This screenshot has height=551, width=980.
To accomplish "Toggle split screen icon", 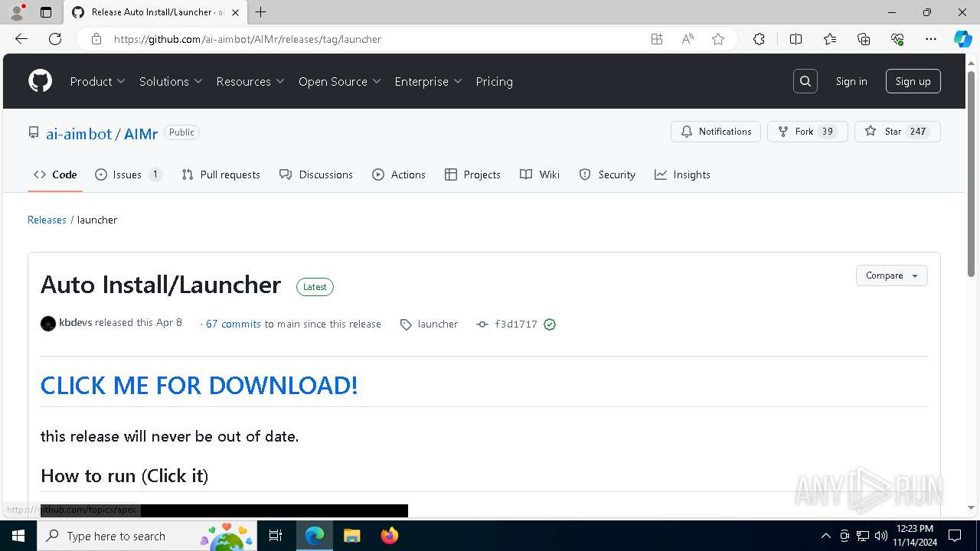I will [x=795, y=39].
